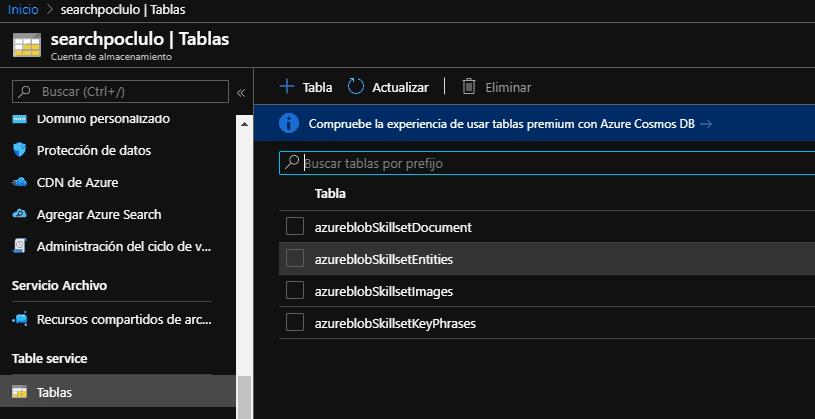Open Protección de datos menu item
815x419 pixels.
94,151
